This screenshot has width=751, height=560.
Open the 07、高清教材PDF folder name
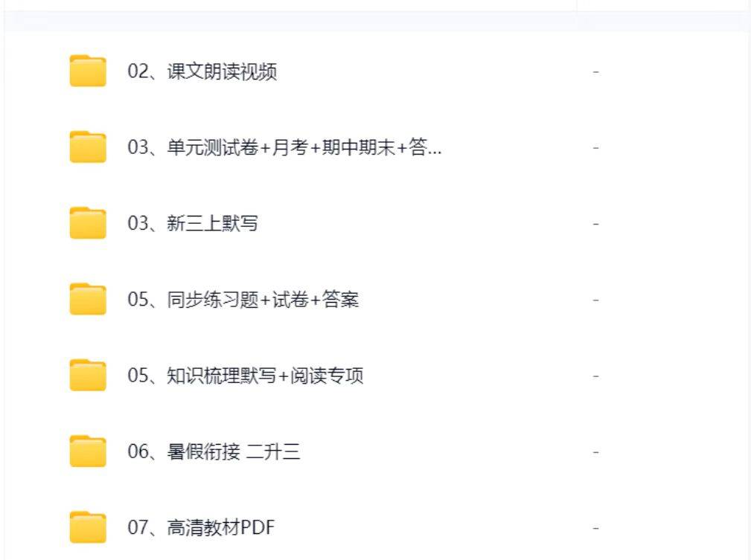201,528
